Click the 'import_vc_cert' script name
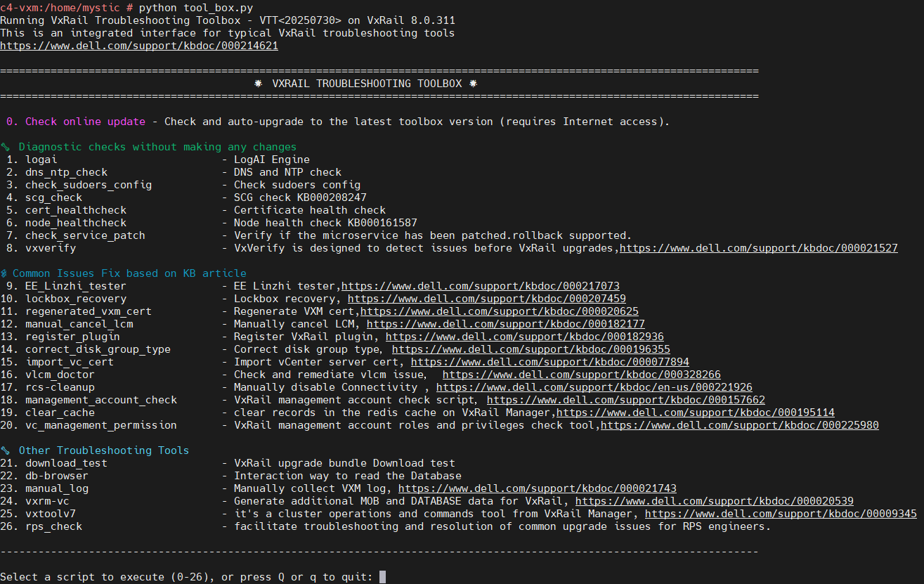 (70, 362)
